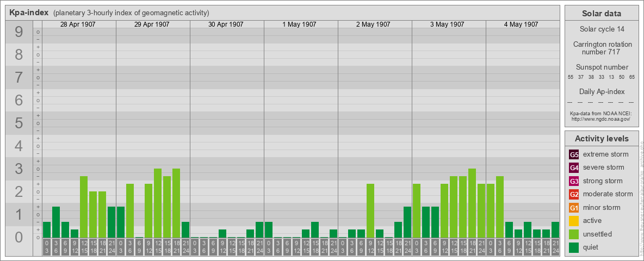The width and height of the screenshot is (644, 261).
Task: Click sunspot number value 37
Action: click(x=581, y=77)
